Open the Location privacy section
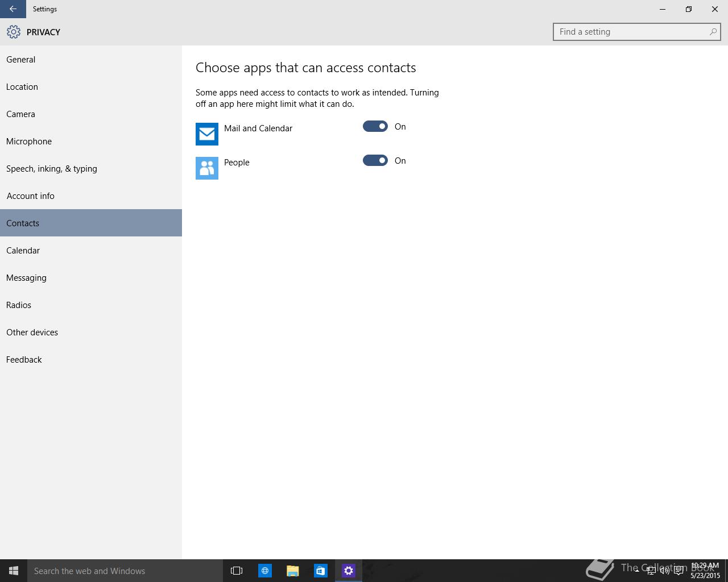The height and width of the screenshot is (582, 728). pyautogui.click(x=91, y=86)
